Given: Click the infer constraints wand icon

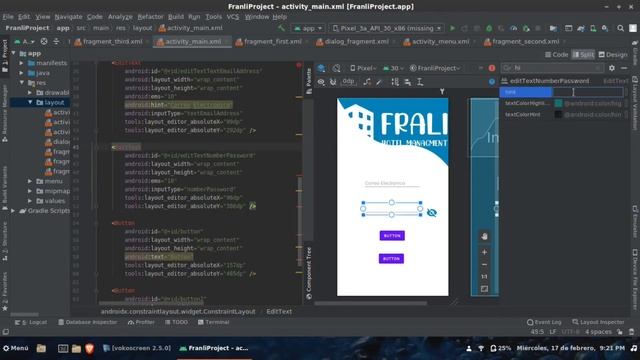Looking at the screenshot, I should (379, 82).
